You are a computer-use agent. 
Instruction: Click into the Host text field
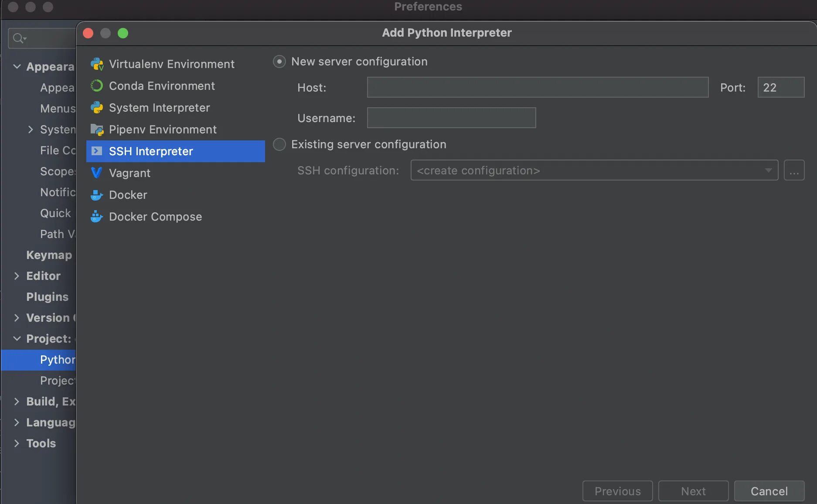pyautogui.click(x=538, y=88)
